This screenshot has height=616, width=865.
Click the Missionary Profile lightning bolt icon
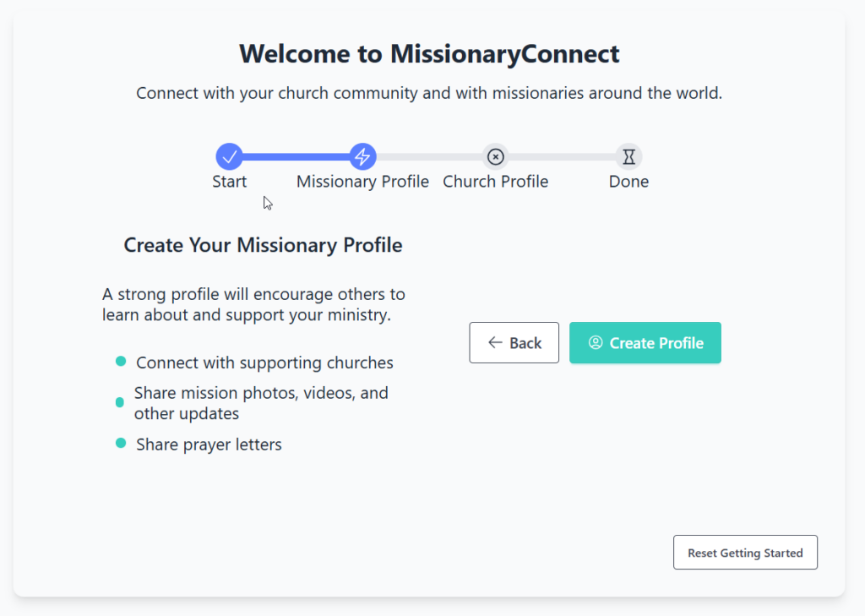click(362, 156)
